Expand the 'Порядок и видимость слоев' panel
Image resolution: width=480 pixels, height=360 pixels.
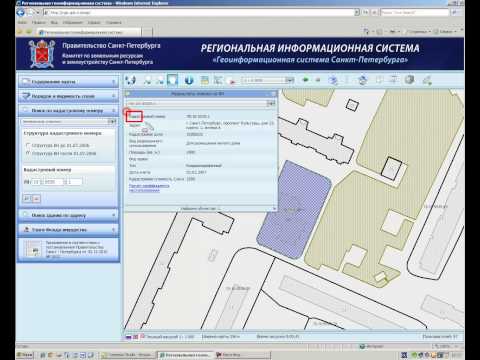click(68, 96)
